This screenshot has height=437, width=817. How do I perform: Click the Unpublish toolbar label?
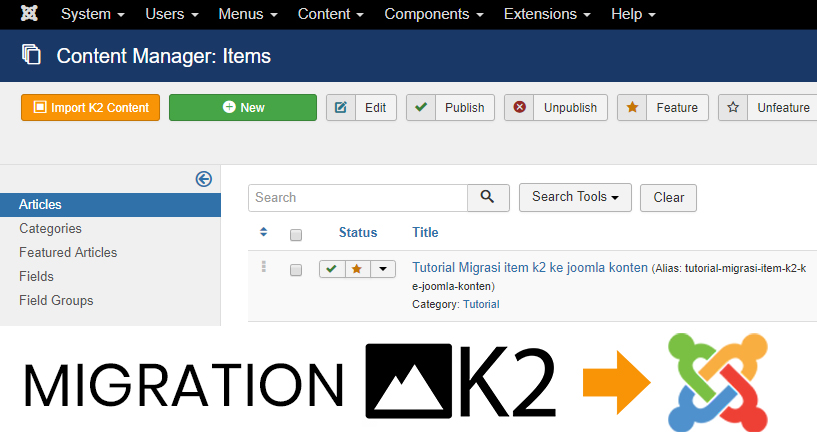(570, 108)
